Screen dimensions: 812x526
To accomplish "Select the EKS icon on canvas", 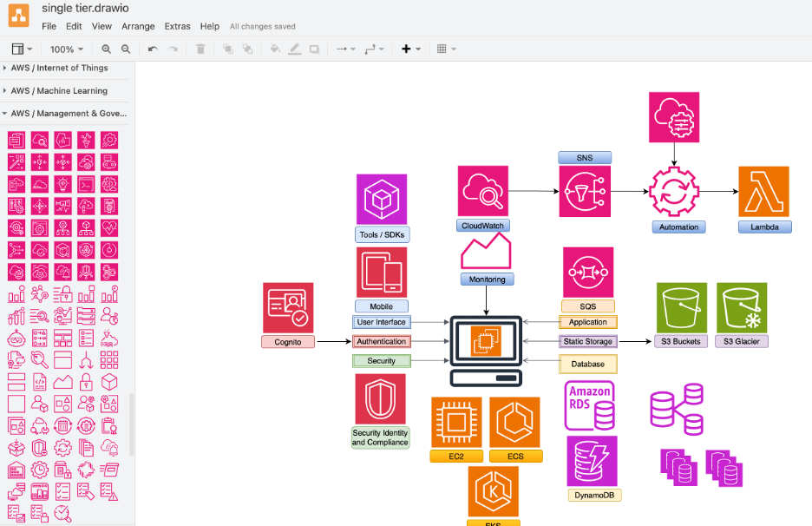I will click(x=493, y=491).
